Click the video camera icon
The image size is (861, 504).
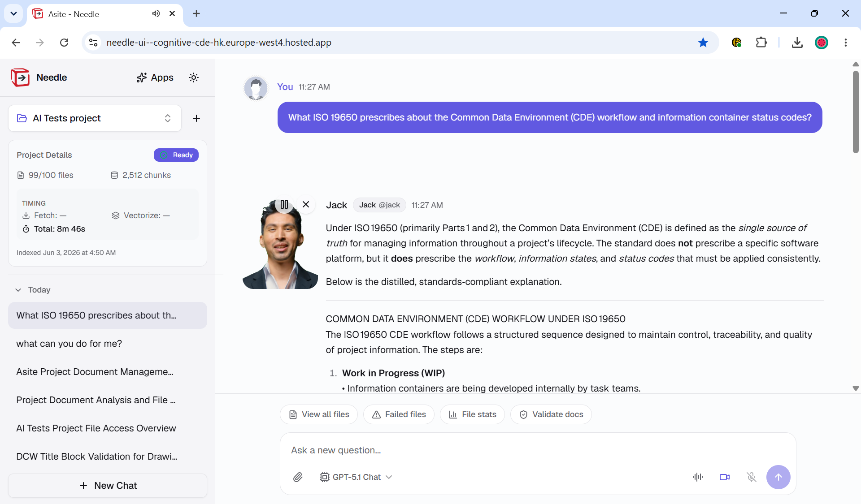[x=725, y=477]
